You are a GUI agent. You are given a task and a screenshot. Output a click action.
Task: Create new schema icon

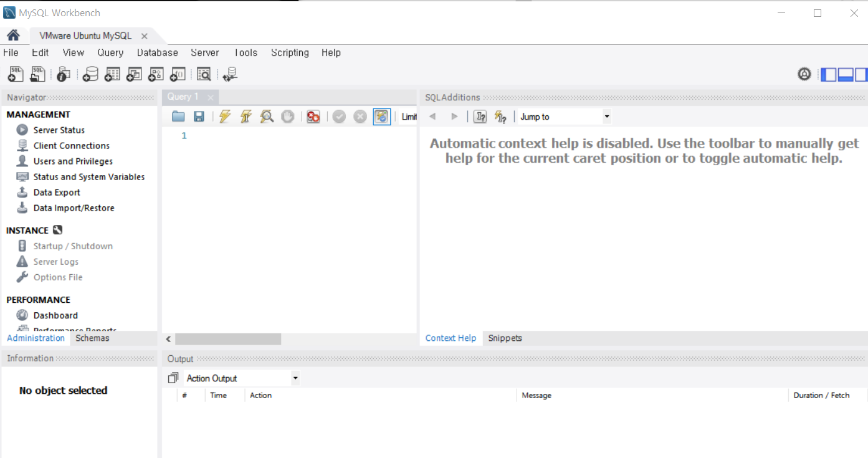coord(90,74)
